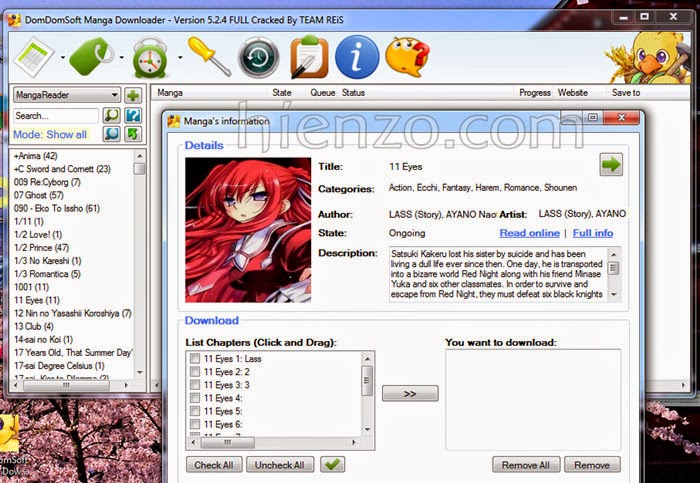Image resolution: width=700 pixels, height=483 pixels.
Task: Select '+C Sword and Cornett (23)' in list
Action: 62,169
